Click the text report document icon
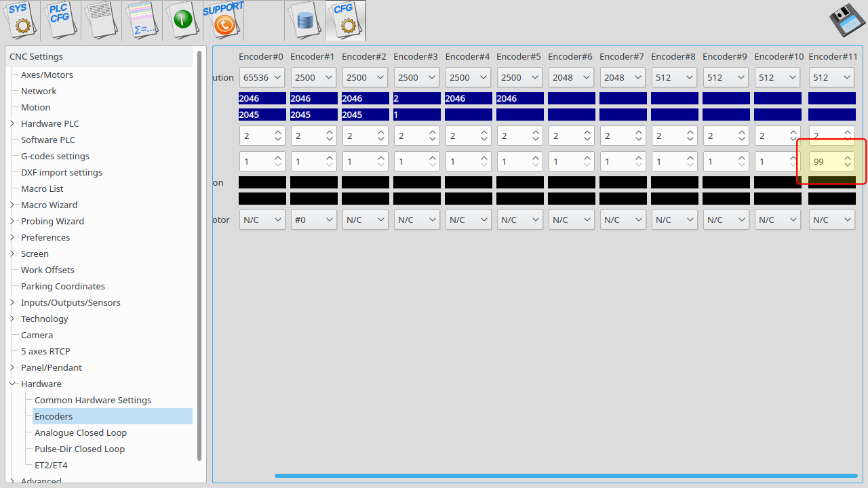Screen dimensions: 868x488 (101, 20)
